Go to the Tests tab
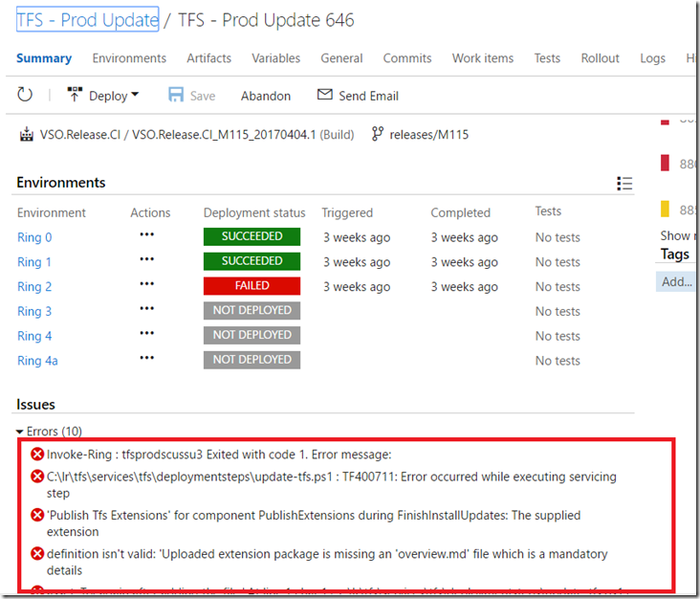 547,58
